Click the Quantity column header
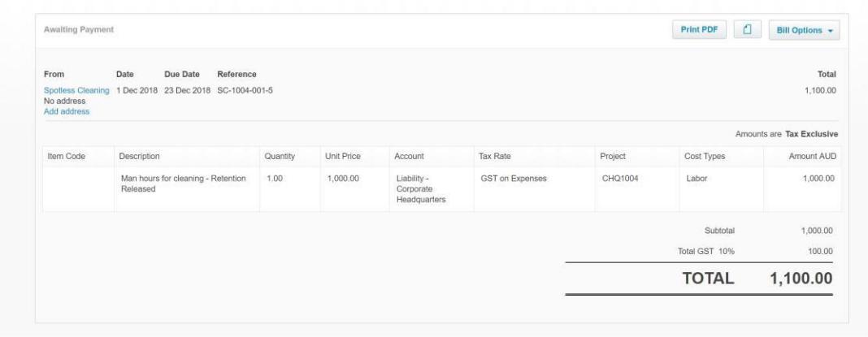868x337 pixels. (x=280, y=155)
